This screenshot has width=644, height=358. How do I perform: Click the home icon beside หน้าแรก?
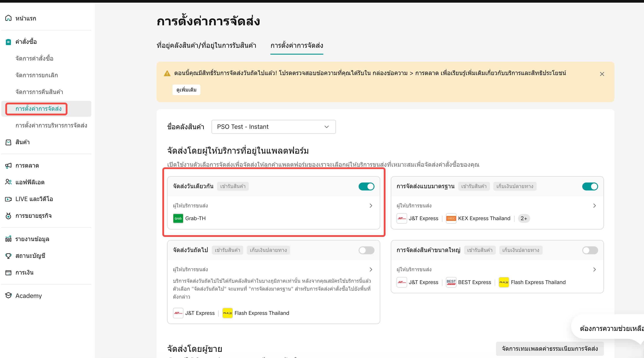[8, 18]
